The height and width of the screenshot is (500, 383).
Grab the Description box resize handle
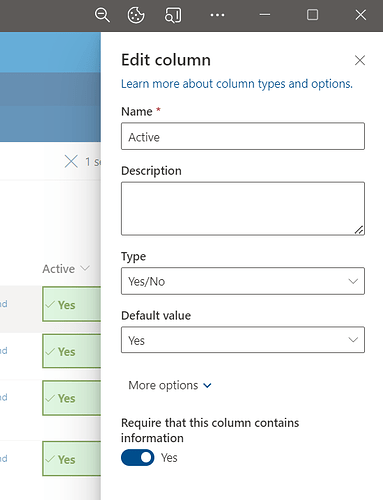(359, 230)
